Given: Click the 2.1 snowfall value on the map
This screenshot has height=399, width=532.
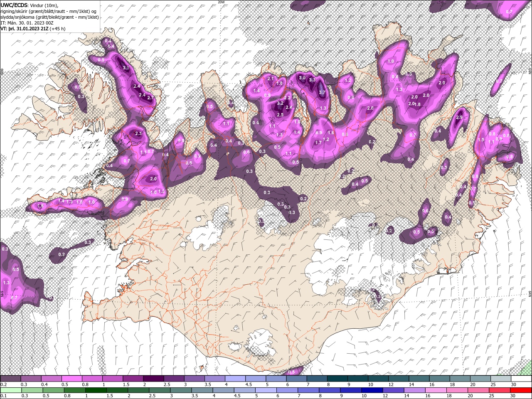Looking at the screenshot, I should 271,79.
